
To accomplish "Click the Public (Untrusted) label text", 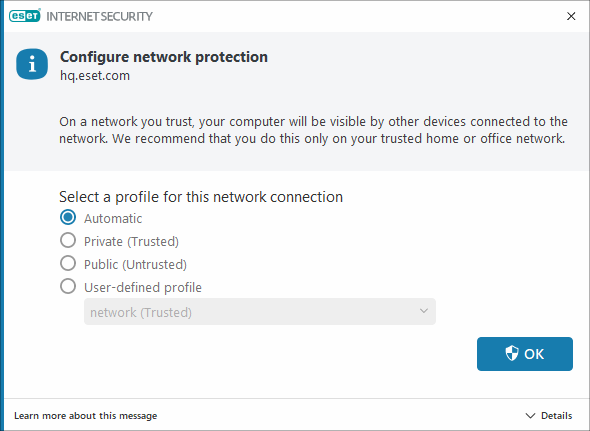I will coord(135,264).
